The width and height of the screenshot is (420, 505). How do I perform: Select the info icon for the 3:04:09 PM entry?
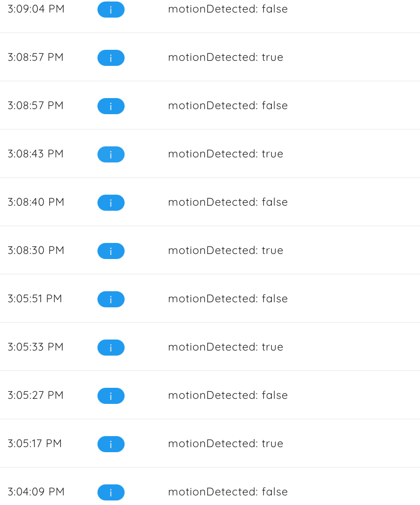click(111, 492)
